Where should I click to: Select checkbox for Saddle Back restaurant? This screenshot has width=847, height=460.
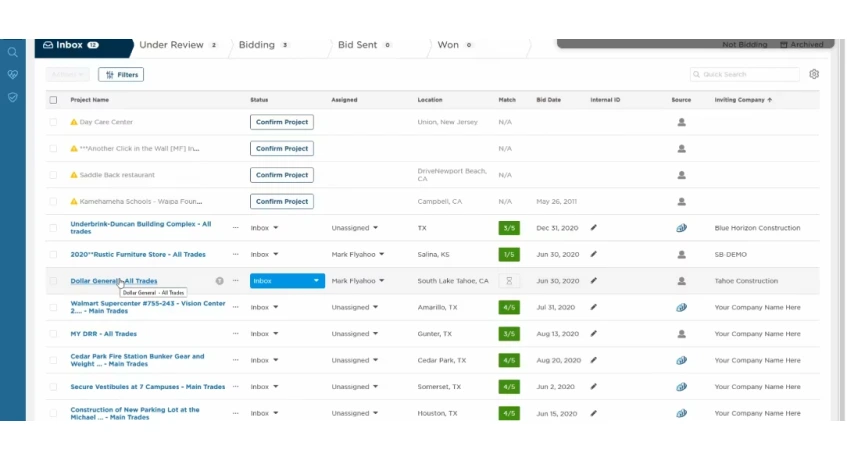tap(53, 175)
